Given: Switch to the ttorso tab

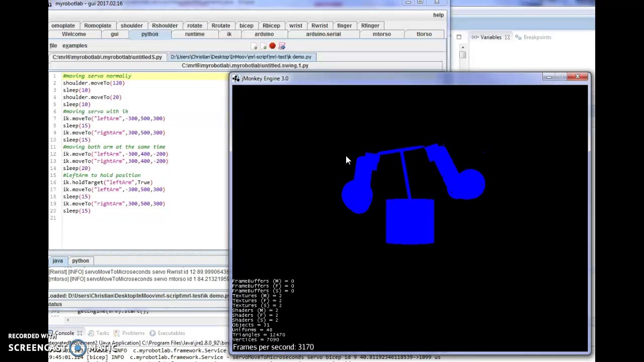Looking at the screenshot, I should tap(424, 34).
